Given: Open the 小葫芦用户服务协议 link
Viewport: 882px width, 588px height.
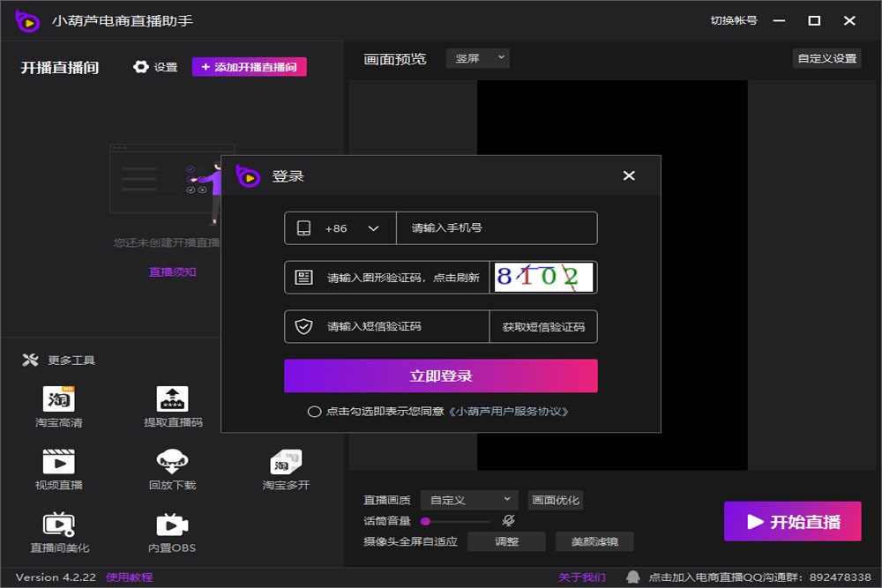Looking at the screenshot, I should [509, 412].
